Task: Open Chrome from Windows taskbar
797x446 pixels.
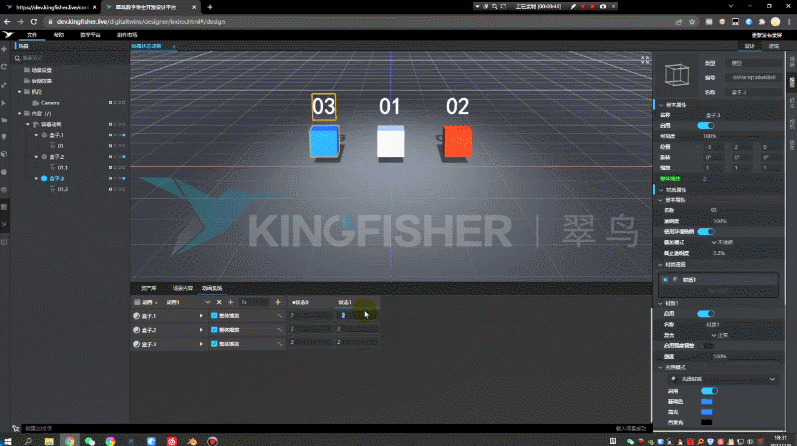Action: 69,441
